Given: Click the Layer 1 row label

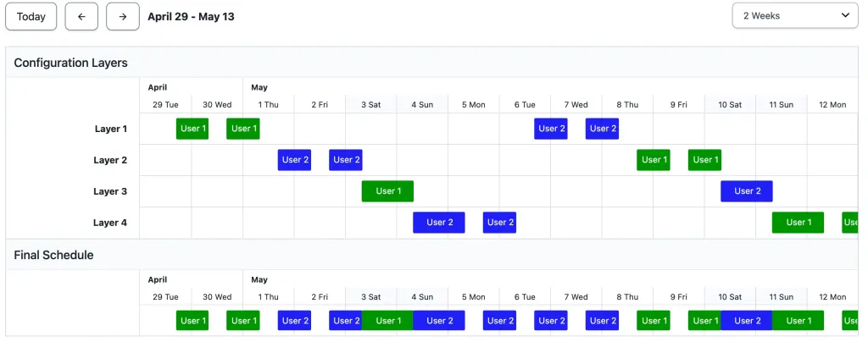Looking at the screenshot, I should [x=110, y=129].
